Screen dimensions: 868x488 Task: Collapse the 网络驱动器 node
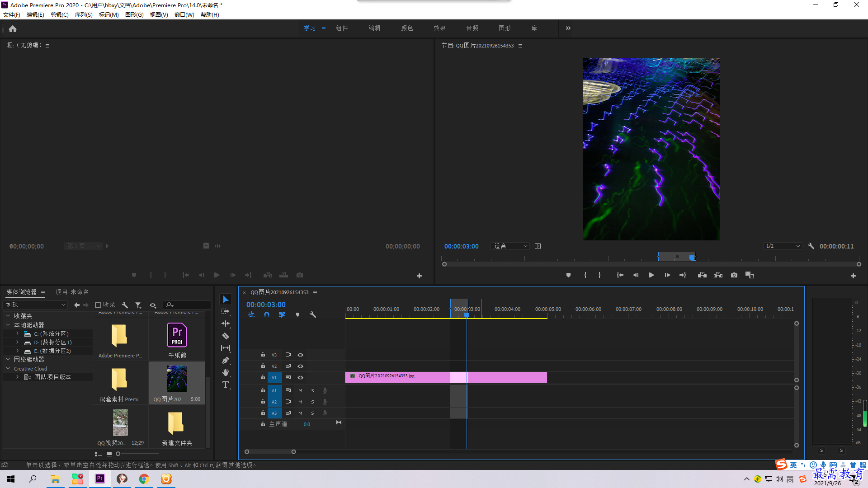8,359
